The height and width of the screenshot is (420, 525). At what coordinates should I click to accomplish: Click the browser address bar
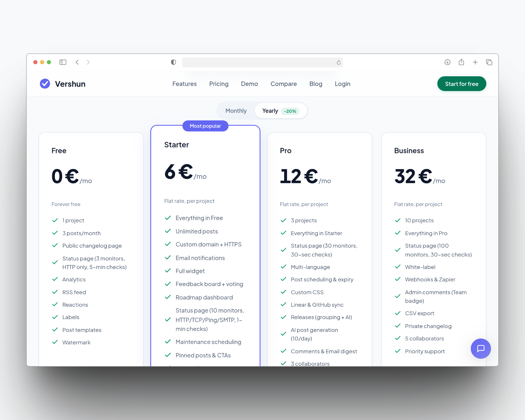click(258, 62)
